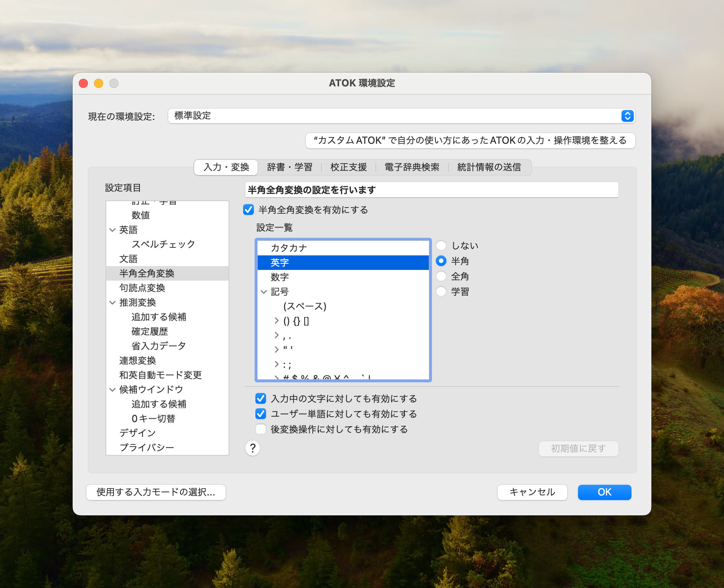Click the キャンセル button
This screenshot has height=588, width=724.
pos(532,492)
